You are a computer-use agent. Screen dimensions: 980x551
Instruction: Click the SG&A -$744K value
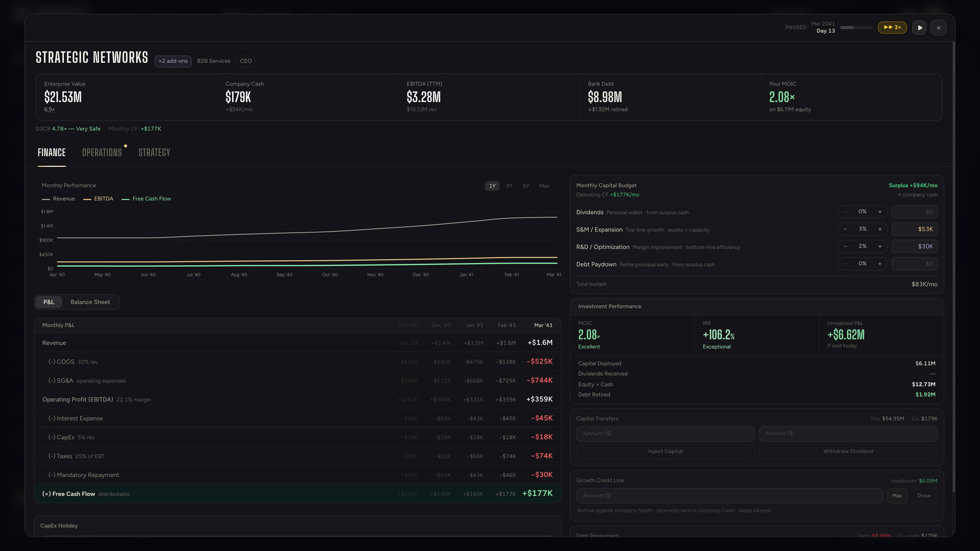point(540,381)
